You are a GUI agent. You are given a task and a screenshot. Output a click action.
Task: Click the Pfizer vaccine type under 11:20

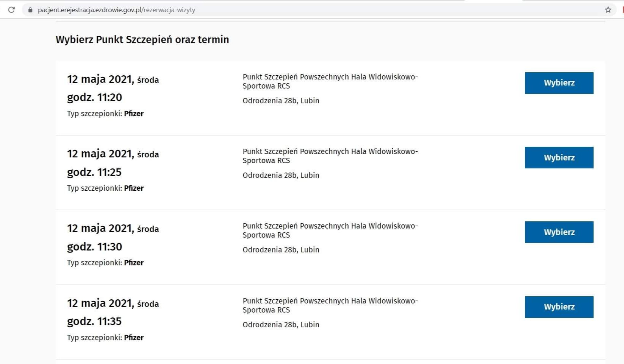coord(134,114)
